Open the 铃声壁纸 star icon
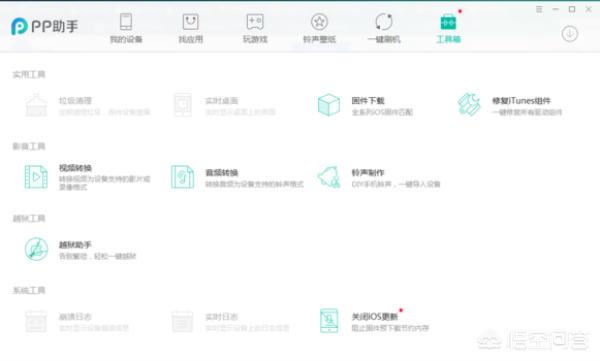The height and width of the screenshot is (361, 600). 319,22
